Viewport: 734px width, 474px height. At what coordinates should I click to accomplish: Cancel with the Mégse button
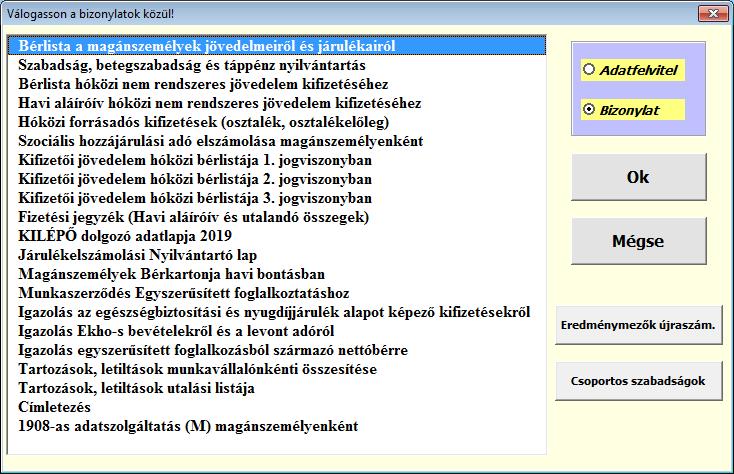click(639, 241)
